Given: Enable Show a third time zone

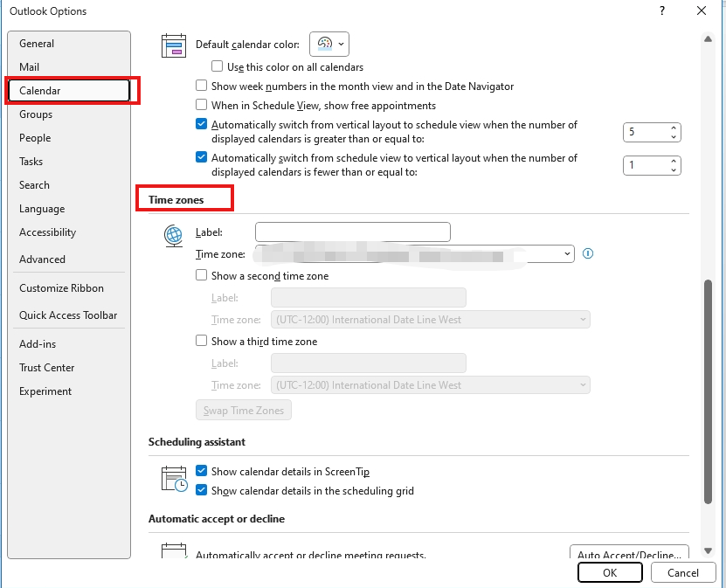Looking at the screenshot, I should pyautogui.click(x=201, y=341).
